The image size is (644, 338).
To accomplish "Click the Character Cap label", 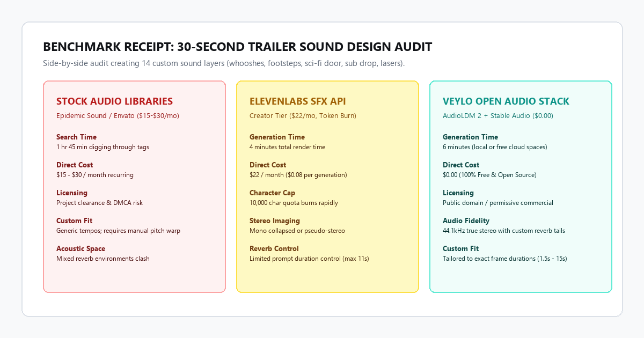I will point(272,193).
